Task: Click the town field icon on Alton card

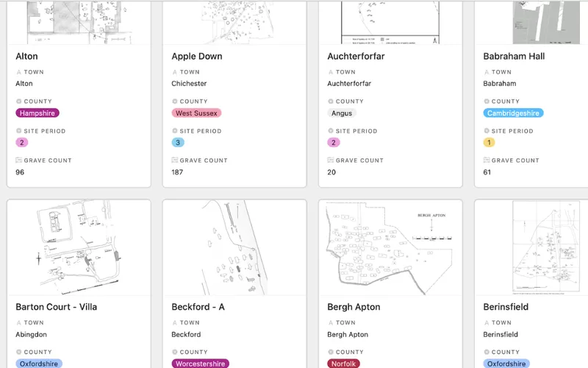Action: [x=19, y=72]
